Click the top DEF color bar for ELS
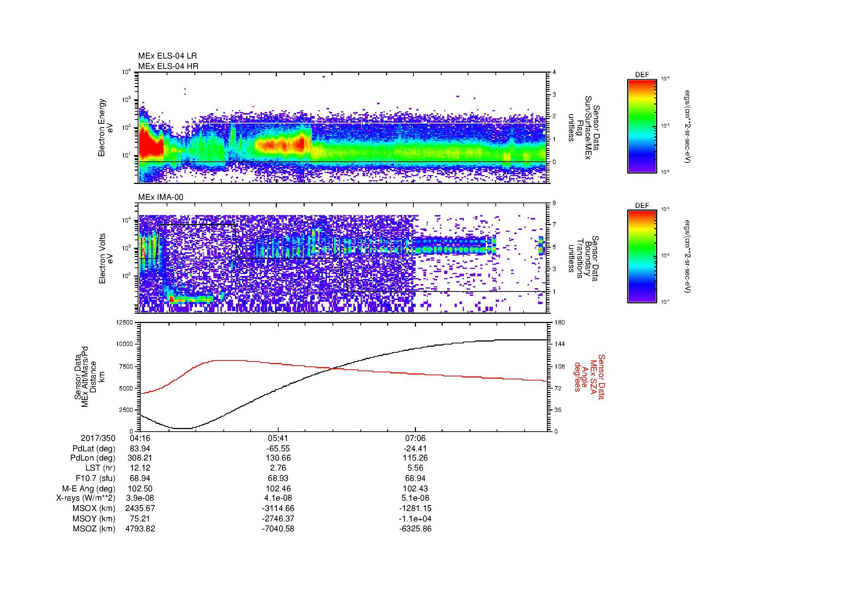Image resolution: width=868 pixels, height=613 pixels. (642, 125)
